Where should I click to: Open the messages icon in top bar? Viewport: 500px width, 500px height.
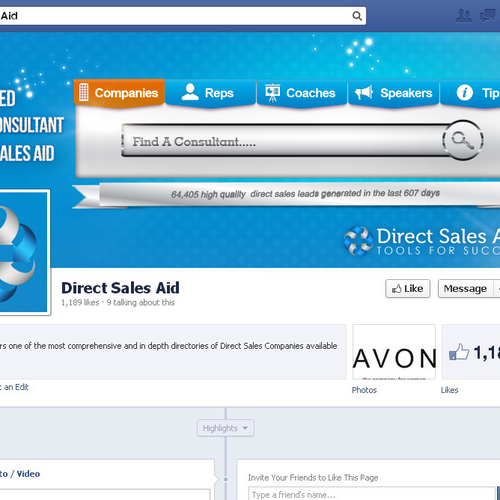tap(487, 16)
